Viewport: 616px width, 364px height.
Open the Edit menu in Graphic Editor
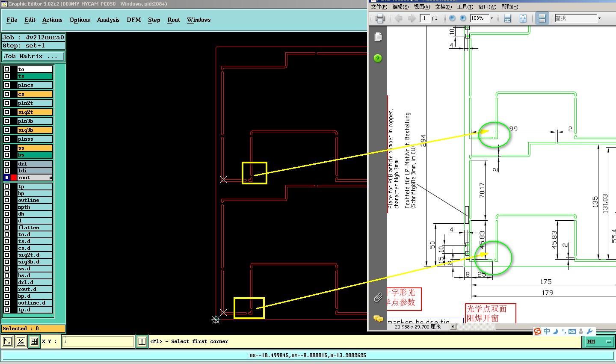(x=30, y=20)
